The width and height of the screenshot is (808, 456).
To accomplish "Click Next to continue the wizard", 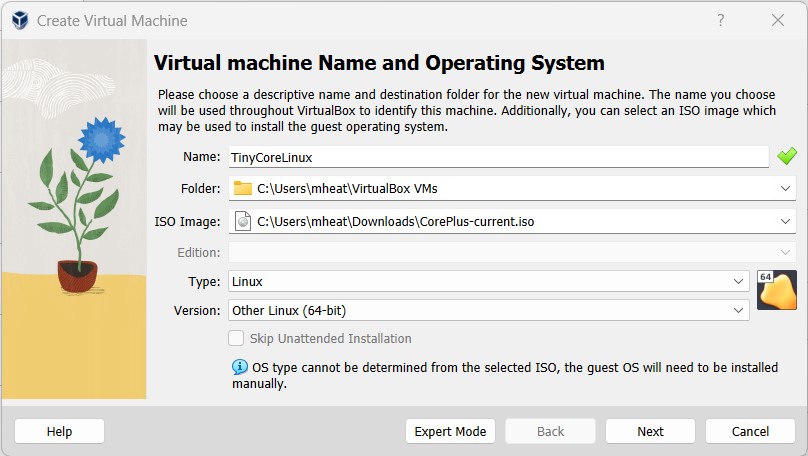I will [x=650, y=431].
